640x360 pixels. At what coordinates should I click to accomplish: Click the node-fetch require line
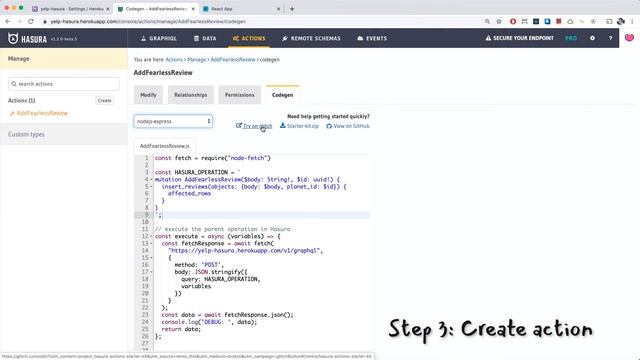(x=213, y=158)
